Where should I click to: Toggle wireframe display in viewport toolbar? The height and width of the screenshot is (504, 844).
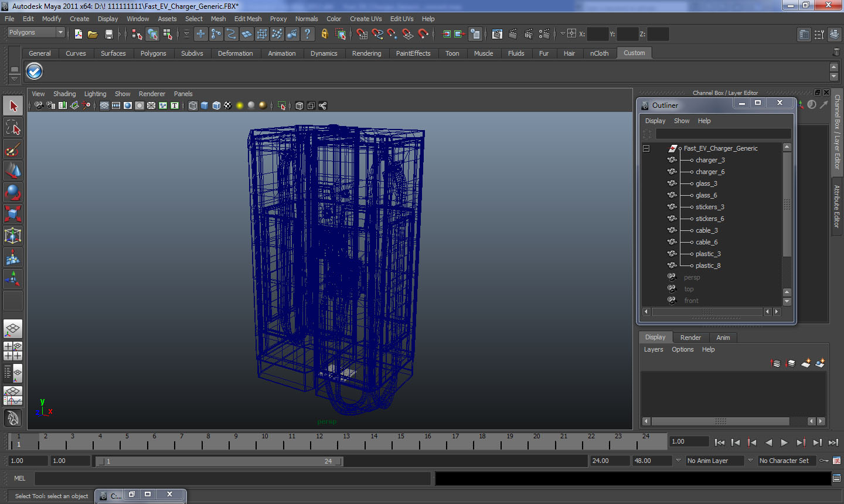pos(193,105)
